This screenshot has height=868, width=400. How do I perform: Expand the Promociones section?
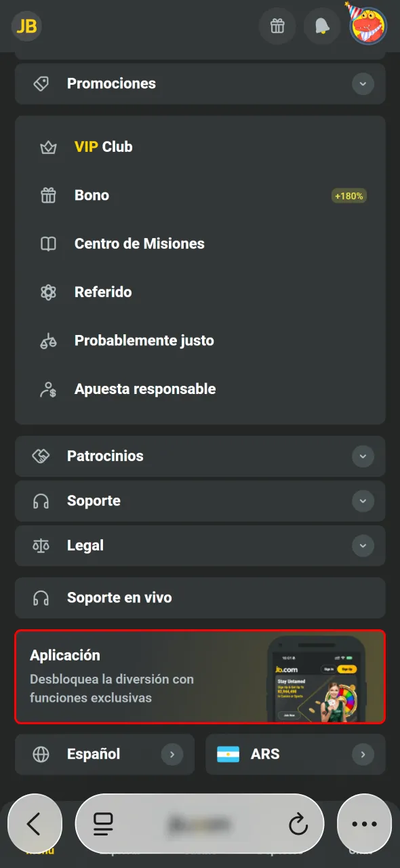[363, 84]
